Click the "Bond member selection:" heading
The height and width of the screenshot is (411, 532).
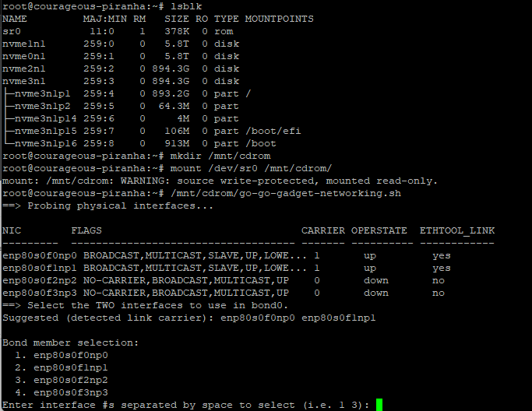(x=70, y=342)
